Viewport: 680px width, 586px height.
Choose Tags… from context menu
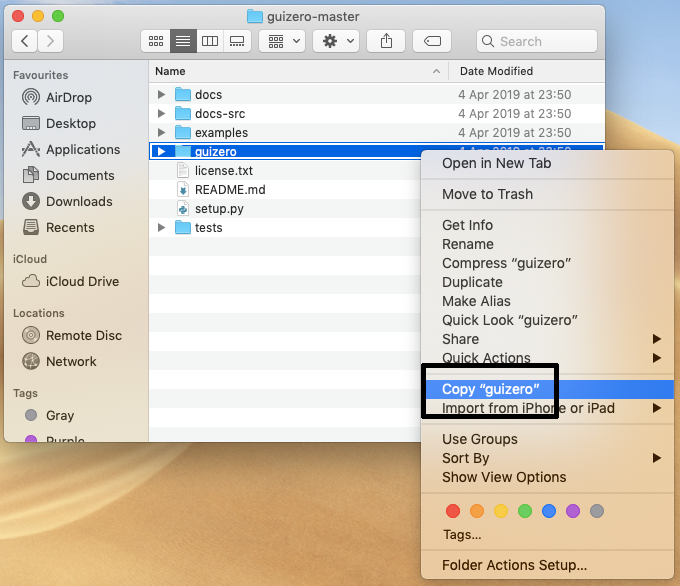(462, 534)
